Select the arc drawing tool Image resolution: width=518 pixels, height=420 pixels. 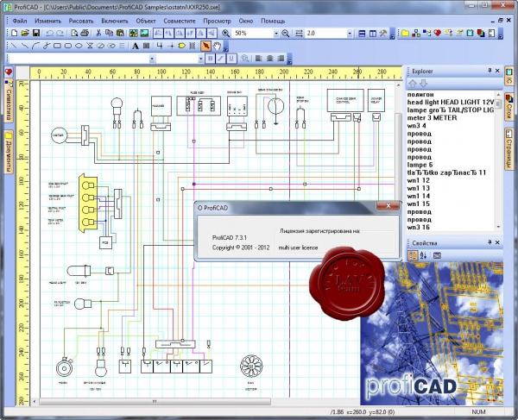pos(35,46)
